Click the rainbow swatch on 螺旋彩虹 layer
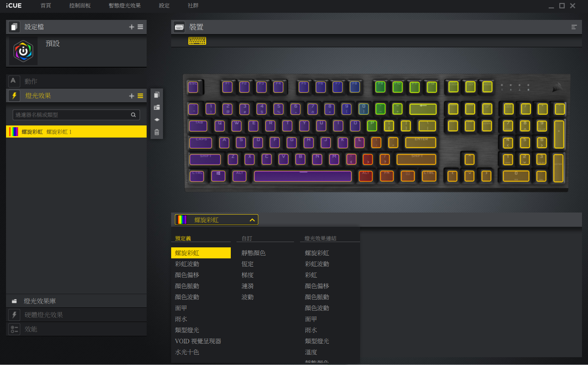Screen dimensions: 588x365 click(13, 131)
